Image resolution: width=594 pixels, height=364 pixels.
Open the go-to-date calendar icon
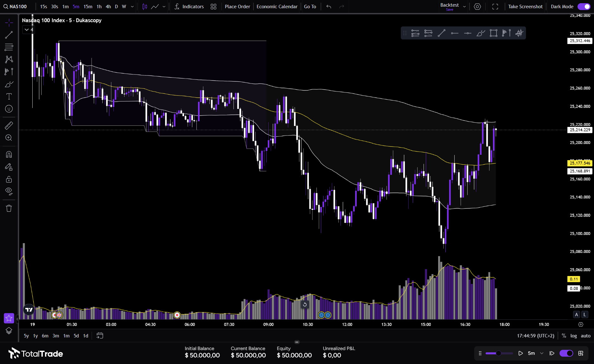pos(100,336)
